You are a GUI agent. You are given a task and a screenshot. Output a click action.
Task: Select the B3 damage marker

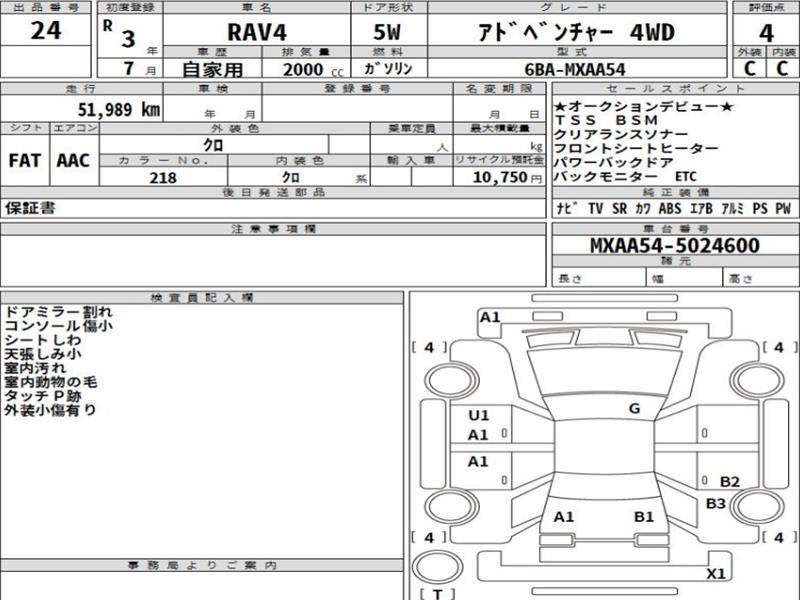pyautogui.click(x=715, y=503)
